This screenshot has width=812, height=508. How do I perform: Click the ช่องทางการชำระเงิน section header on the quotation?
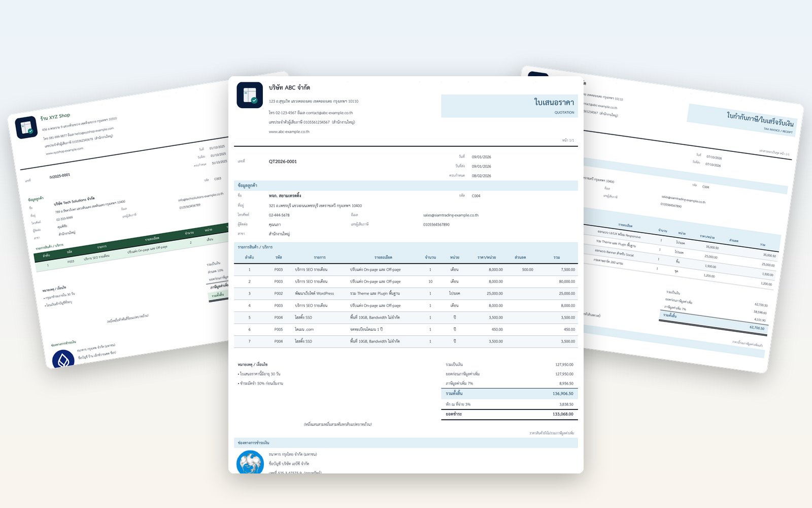pyautogui.click(x=406, y=443)
